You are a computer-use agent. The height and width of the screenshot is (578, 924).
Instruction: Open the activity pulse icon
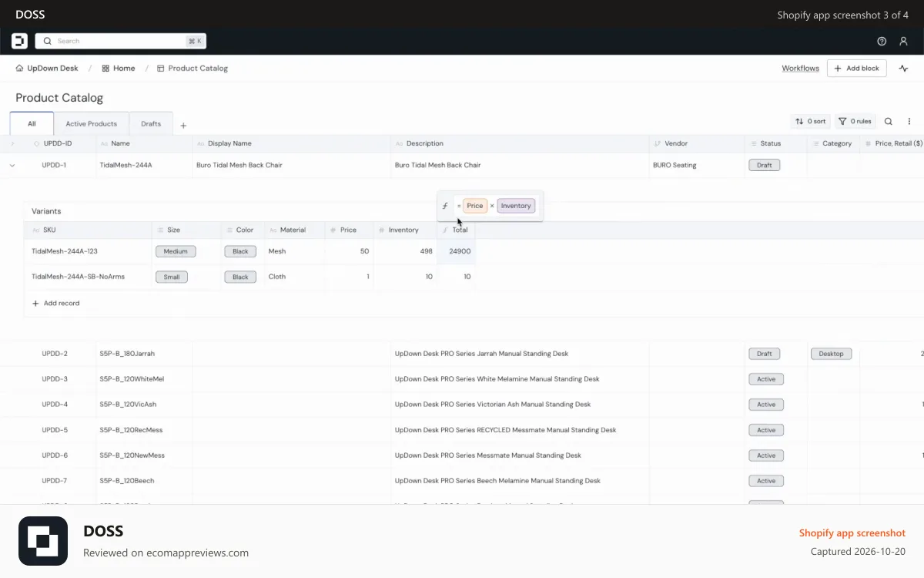902,68
